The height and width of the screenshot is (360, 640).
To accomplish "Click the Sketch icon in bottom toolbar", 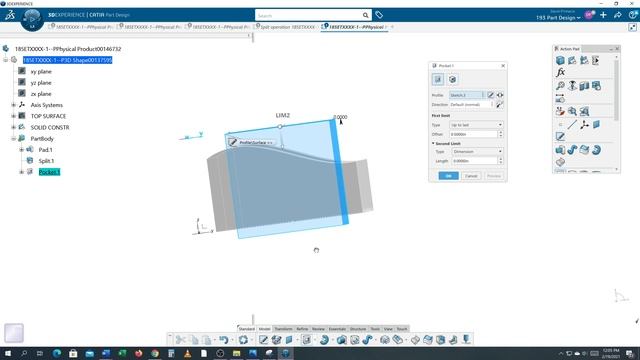I will click(263, 340).
